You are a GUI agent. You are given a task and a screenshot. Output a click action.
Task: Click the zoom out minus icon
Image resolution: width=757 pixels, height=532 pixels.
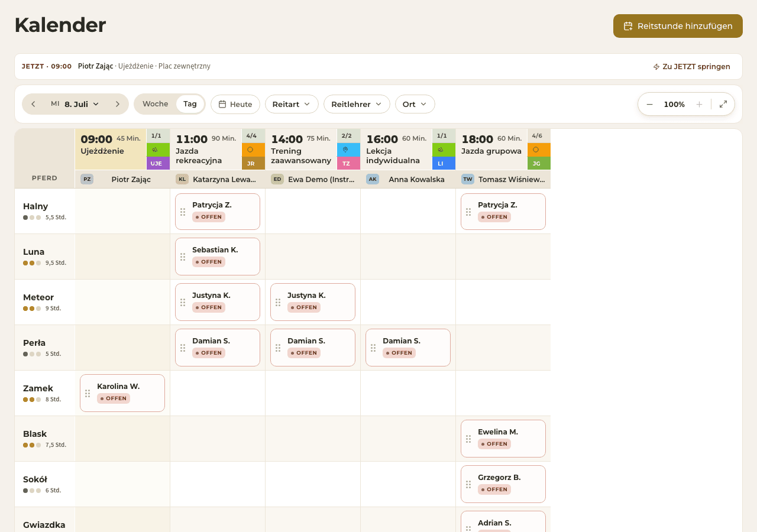click(x=649, y=104)
